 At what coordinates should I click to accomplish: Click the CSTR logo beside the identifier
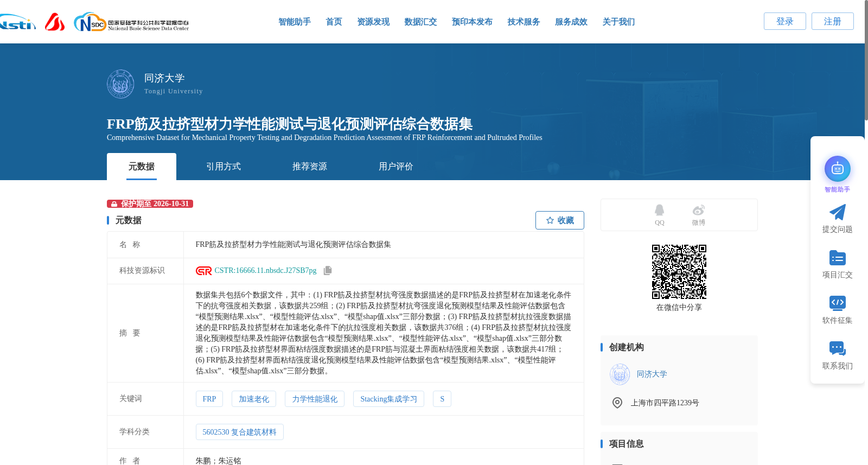(203, 271)
